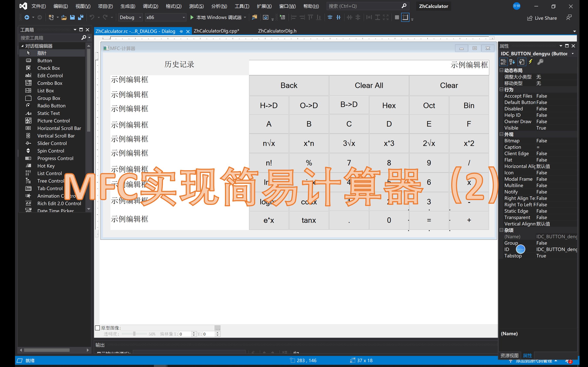Toggle the grid display toolbar icon
588x367 pixels.
tap(397, 17)
